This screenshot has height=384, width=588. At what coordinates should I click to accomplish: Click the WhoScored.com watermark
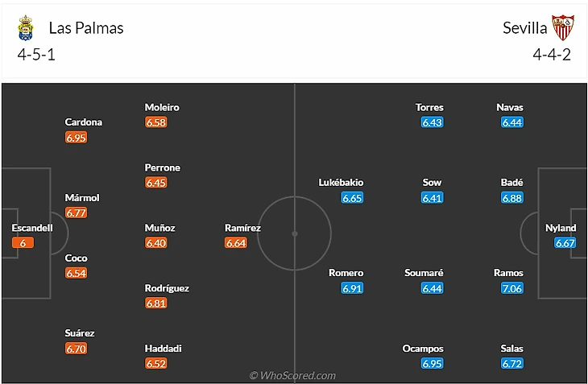click(x=292, y=375)
